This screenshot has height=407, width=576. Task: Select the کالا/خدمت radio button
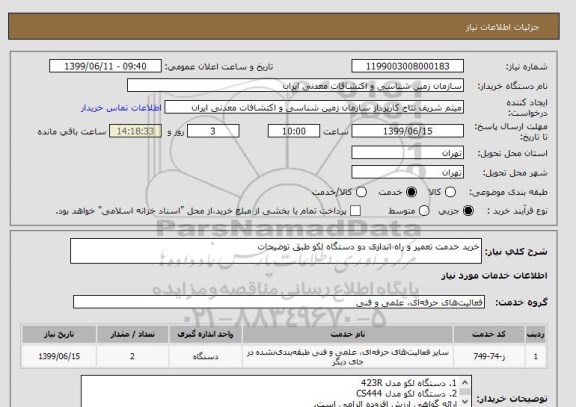(361, 192)
